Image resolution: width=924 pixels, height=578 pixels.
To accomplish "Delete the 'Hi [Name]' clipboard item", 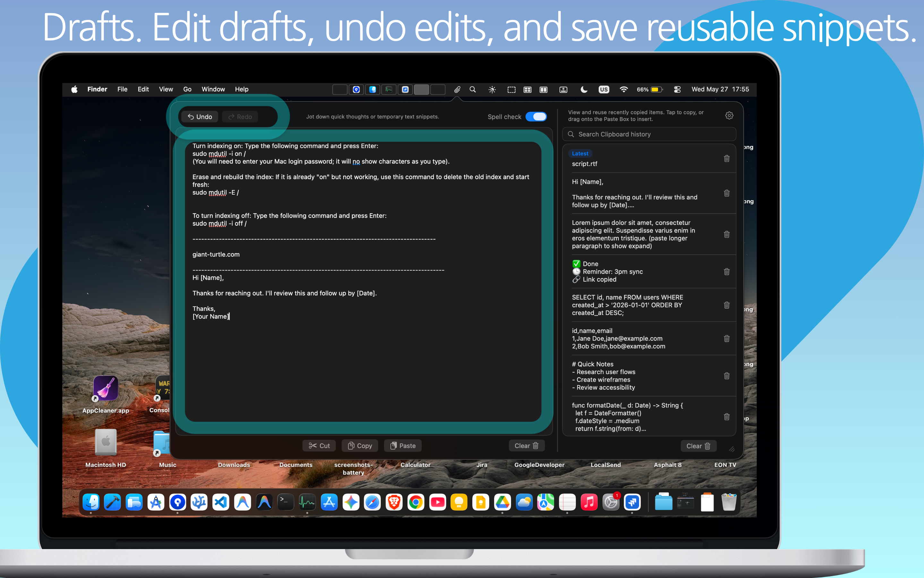I will 727,193.
